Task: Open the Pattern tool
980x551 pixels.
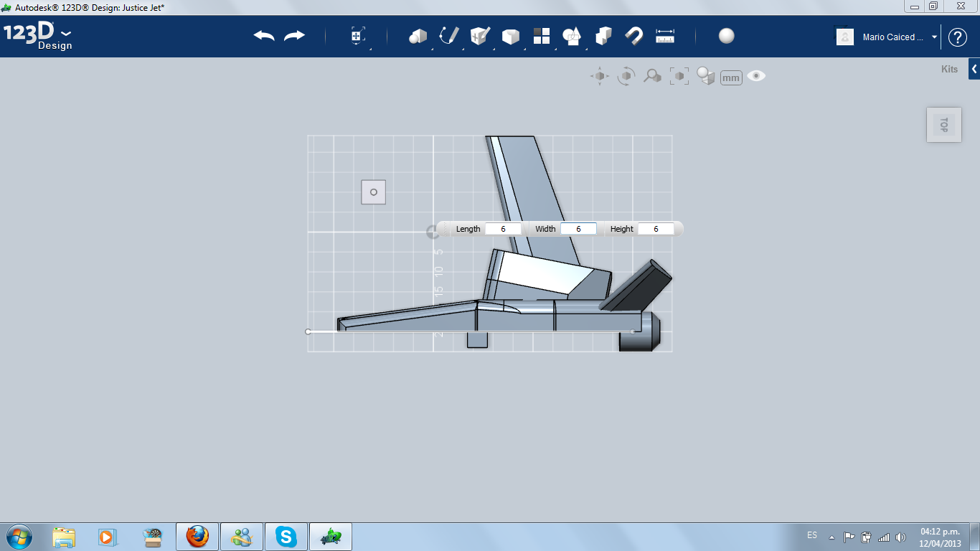Action: click(x=542, y=36)
